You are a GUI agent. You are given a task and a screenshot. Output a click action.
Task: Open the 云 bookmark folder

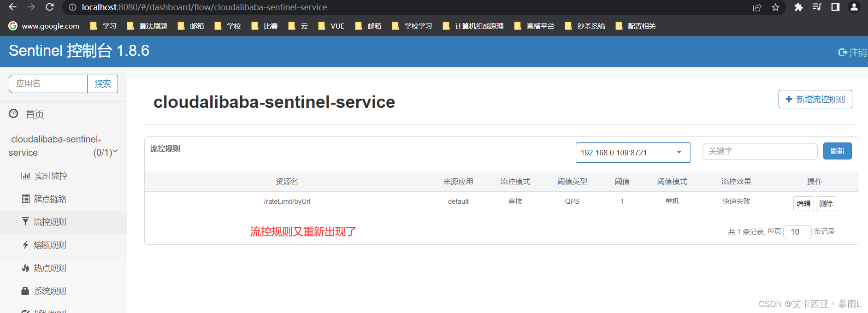click(298, 26)
